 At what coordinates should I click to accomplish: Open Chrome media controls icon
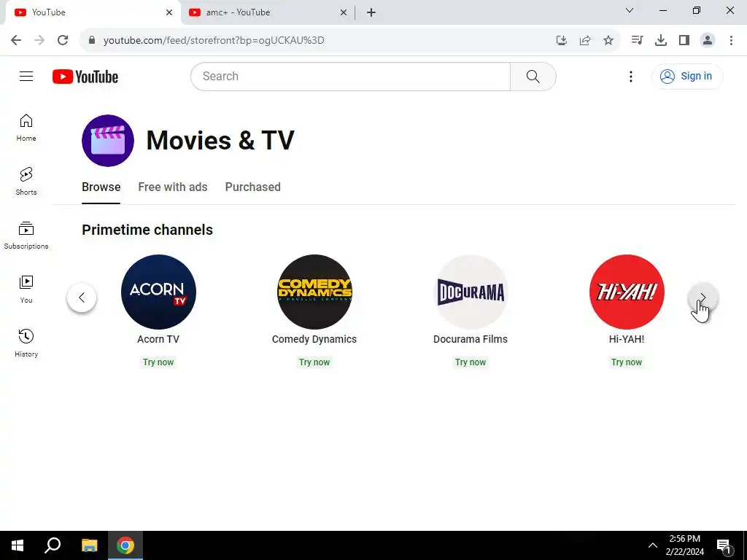click(637, 40)
